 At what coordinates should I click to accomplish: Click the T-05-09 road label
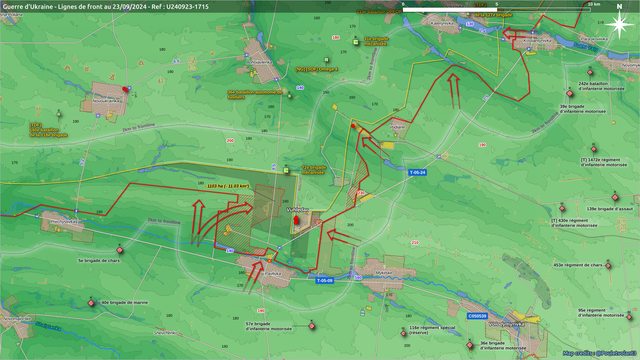[x=325, y=281]
